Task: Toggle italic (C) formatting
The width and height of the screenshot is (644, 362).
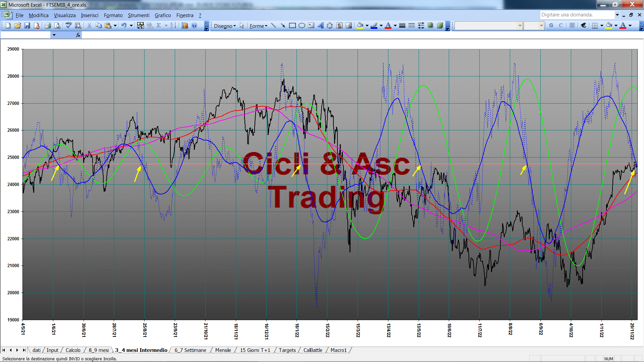Action: click(560, 25)
